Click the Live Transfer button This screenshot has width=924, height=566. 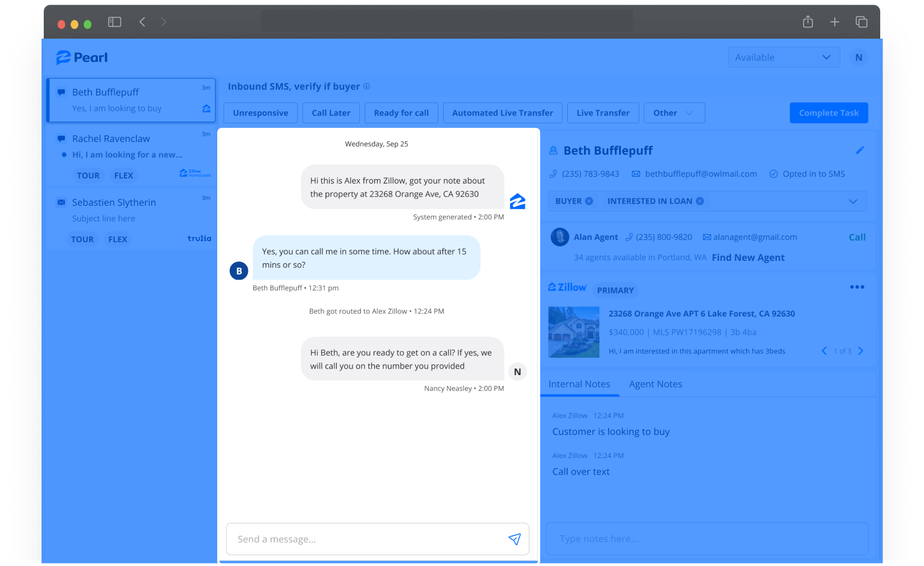pos(603,113)
